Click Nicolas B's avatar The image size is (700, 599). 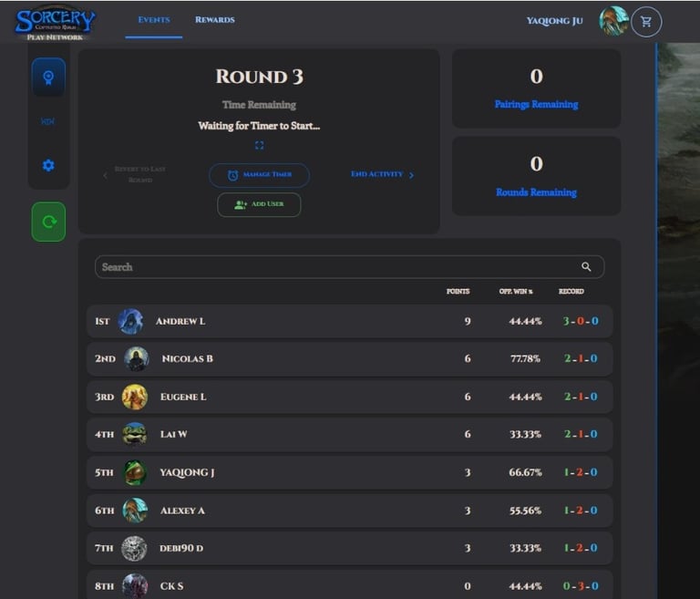click(x=136, y=358)
